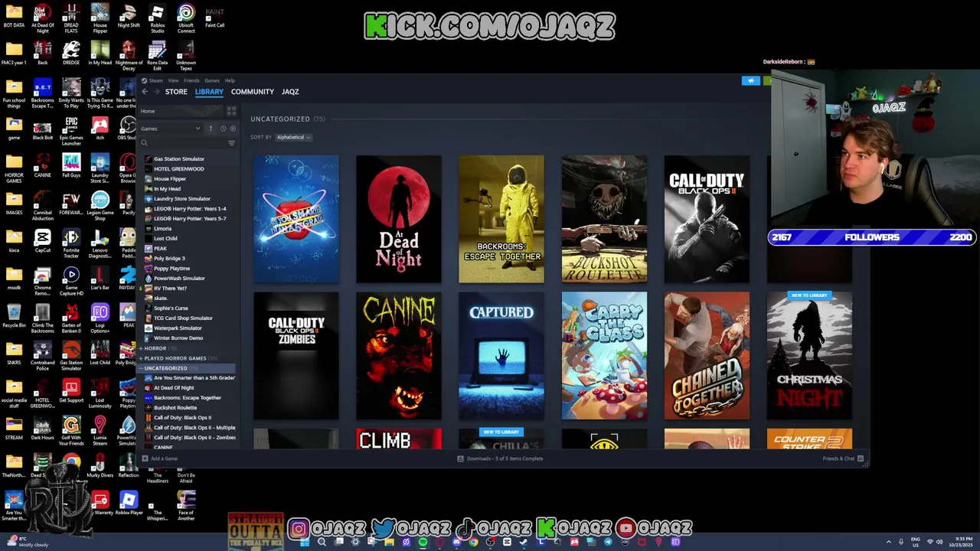Open the Fortnite Tracker desktop icon
The image size is (980, 551).
pos(71,244)
